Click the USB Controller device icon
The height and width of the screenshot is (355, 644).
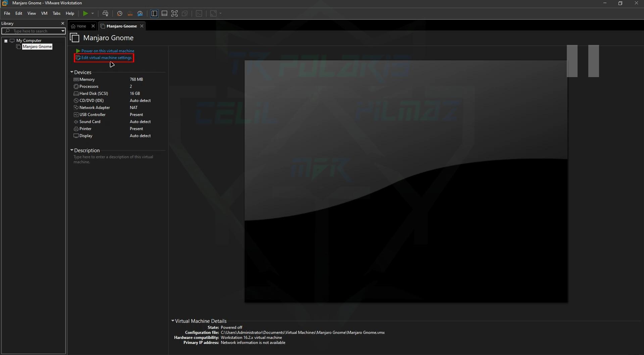pyautogui.click(x=76, y=115)
